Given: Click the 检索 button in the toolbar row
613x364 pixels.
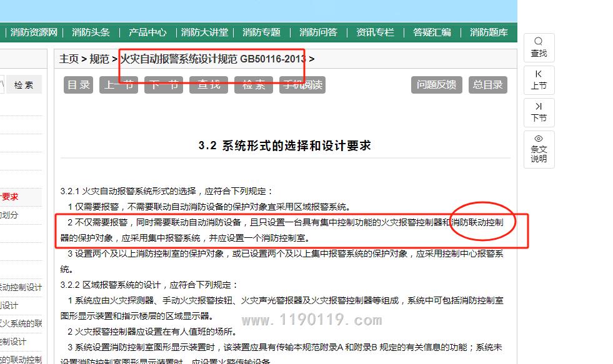Looking at the screenshot, I should (x=254, y=85).
